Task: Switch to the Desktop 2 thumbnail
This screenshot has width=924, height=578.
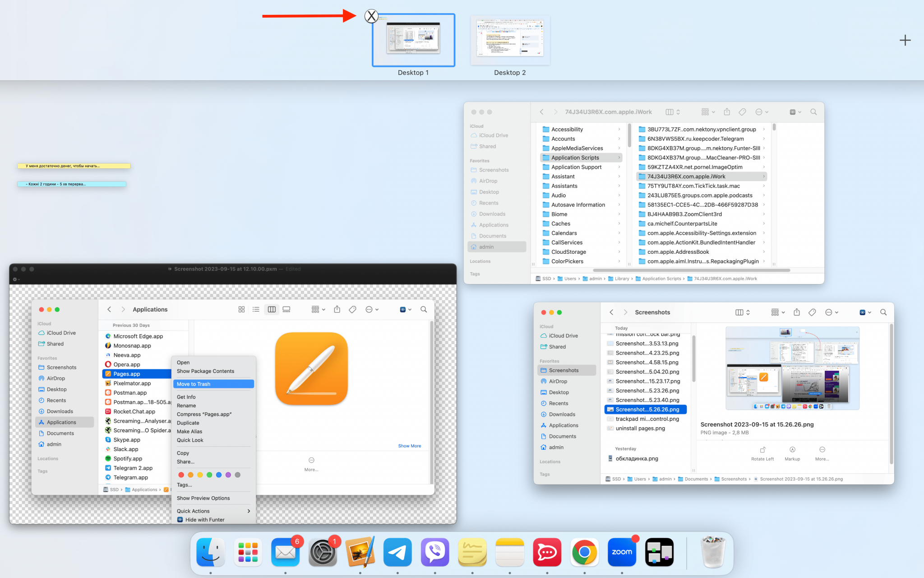Action: (510, 41)
